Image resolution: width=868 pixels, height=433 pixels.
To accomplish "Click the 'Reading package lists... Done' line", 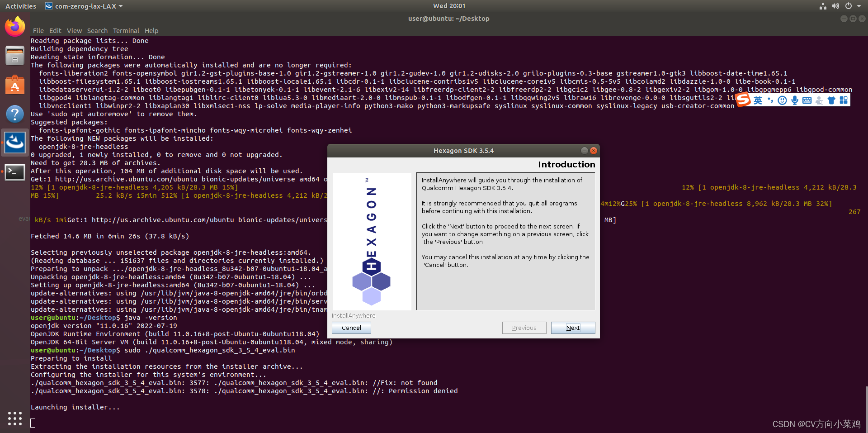I will (90, 41).
